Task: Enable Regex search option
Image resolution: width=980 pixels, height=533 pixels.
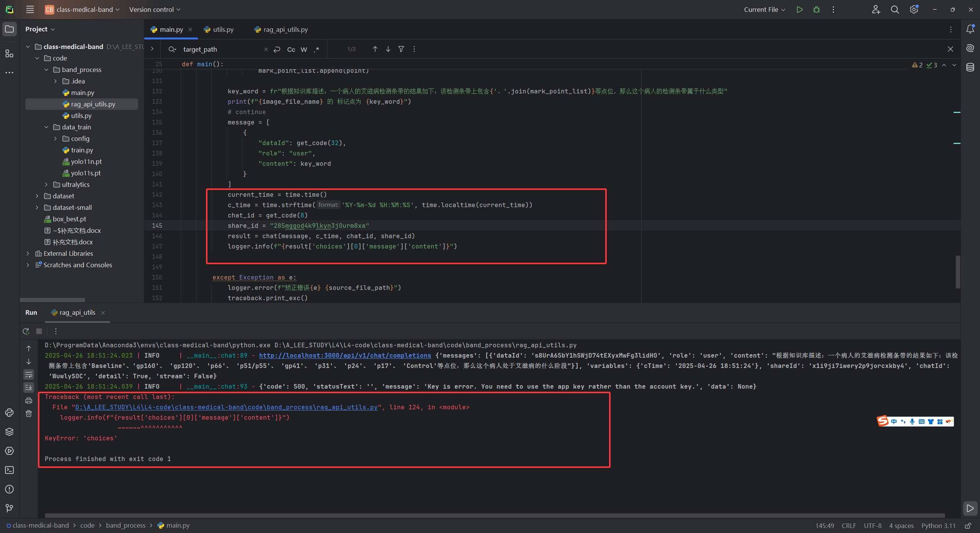Action: click(317, 49)
